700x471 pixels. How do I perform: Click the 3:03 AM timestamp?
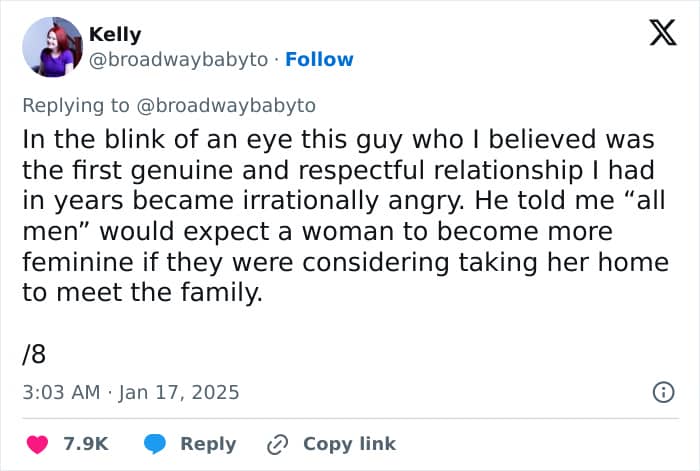click(x=61, y=392)
